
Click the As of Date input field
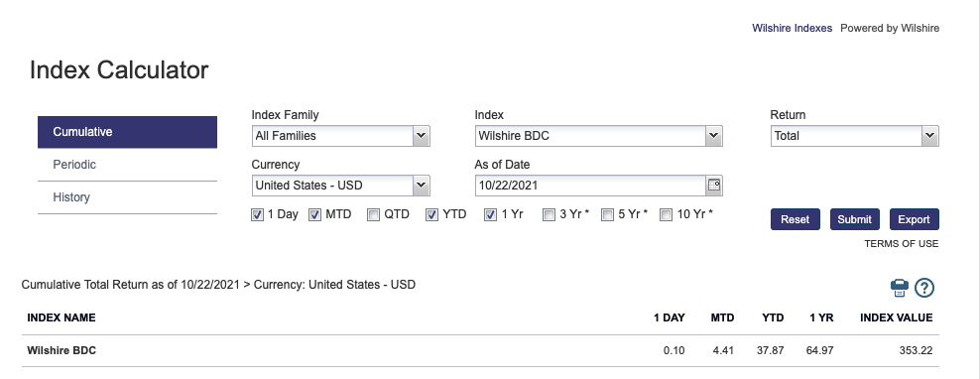[x=590, y=186]
